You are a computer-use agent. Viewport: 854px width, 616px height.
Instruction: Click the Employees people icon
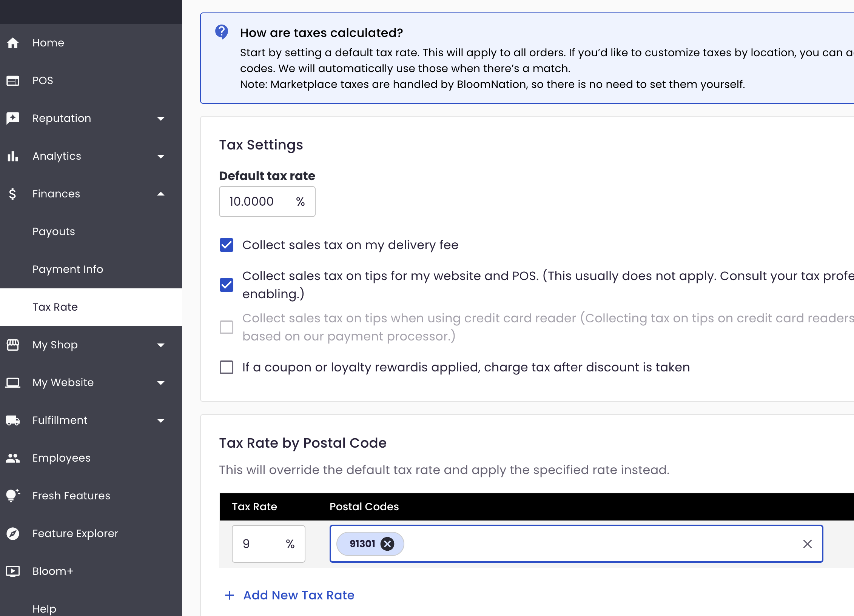(x=13, y=458)
